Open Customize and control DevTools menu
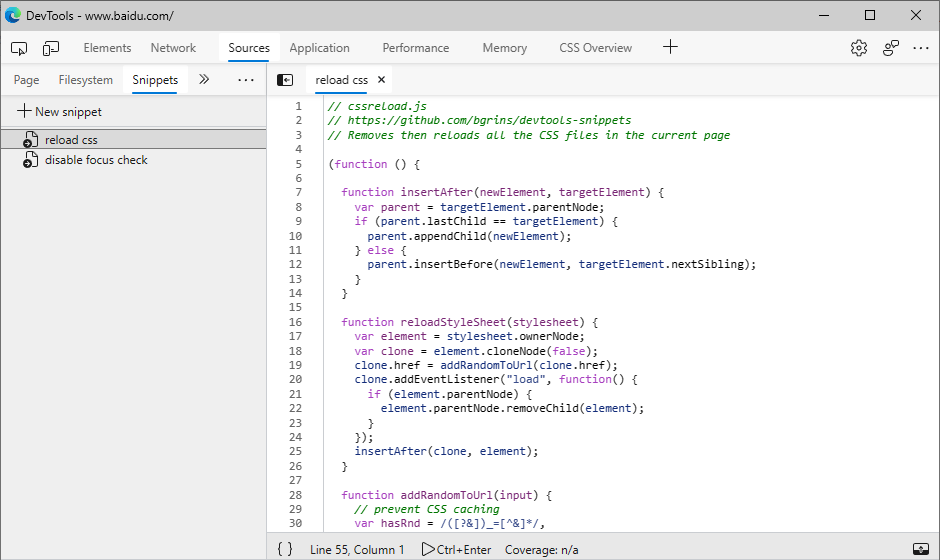The height and width of the screenshot is (560, 940). point(921,48)
